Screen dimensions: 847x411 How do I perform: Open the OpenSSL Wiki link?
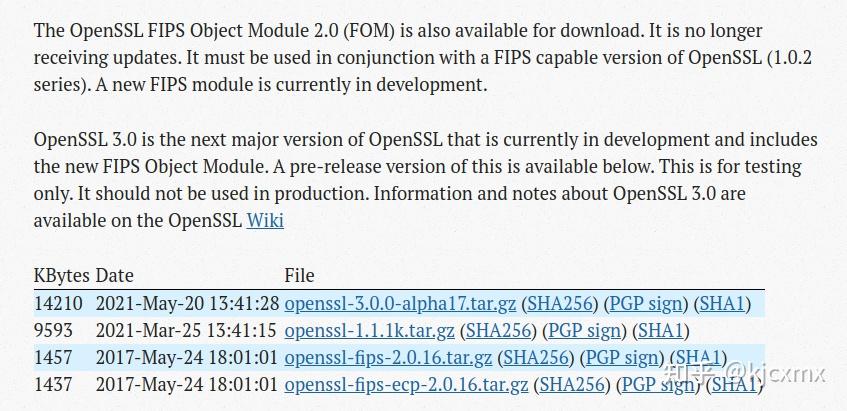(265, 220)
